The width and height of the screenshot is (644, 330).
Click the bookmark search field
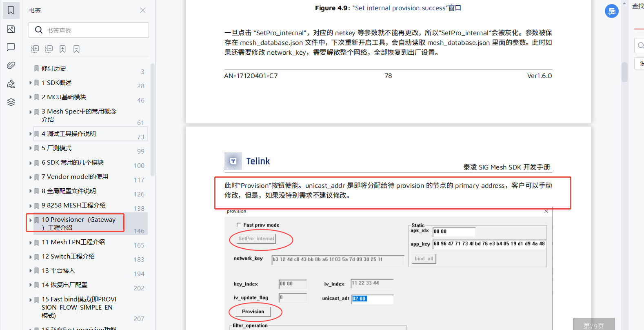(89, 30)
